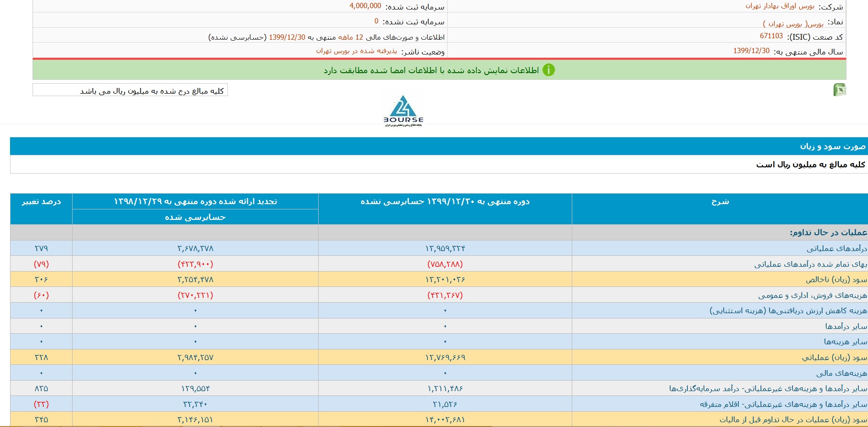Click the هزینه‌های فروش، اداری و عمومی label

pos(813,295)
